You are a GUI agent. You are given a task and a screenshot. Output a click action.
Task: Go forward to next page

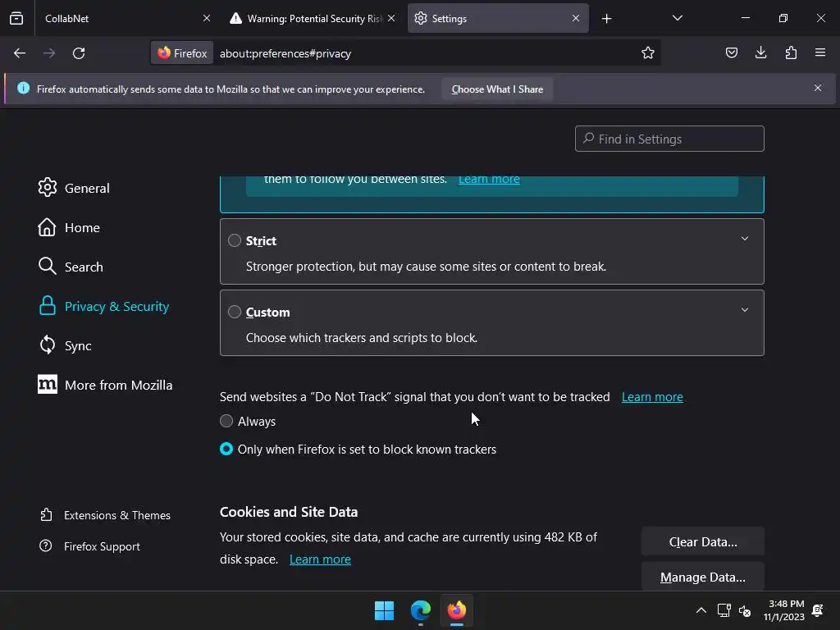click(49, 53)
